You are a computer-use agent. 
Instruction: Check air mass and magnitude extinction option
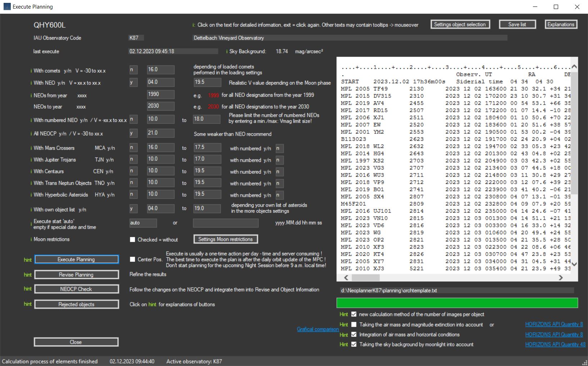coord(354,325)
